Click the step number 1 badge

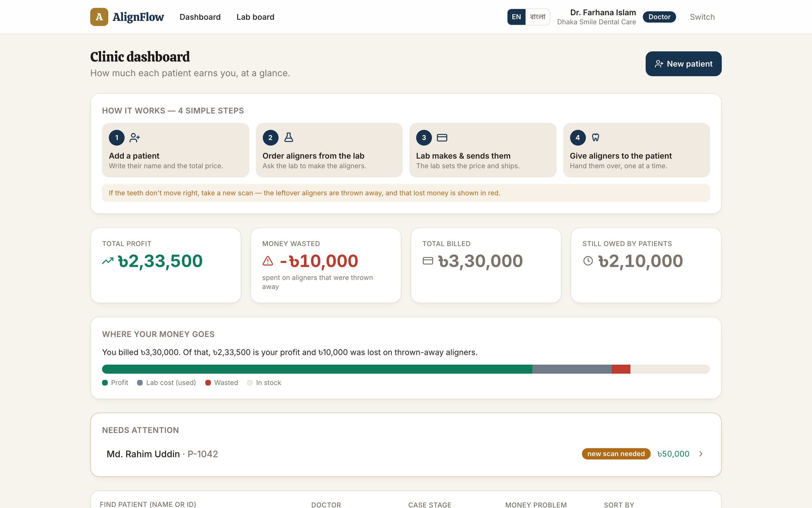[x=117, y=138]
